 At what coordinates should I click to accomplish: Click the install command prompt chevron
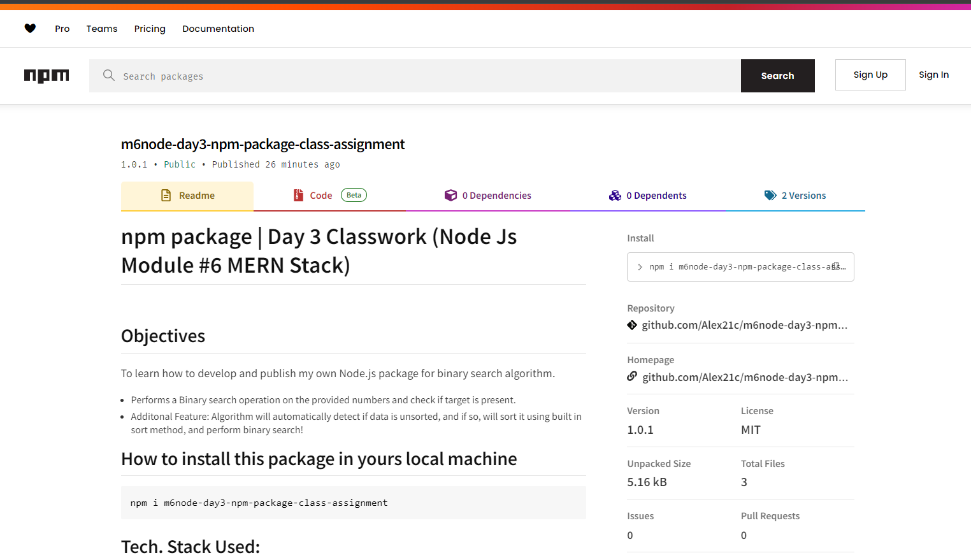(x=640, y=267)
